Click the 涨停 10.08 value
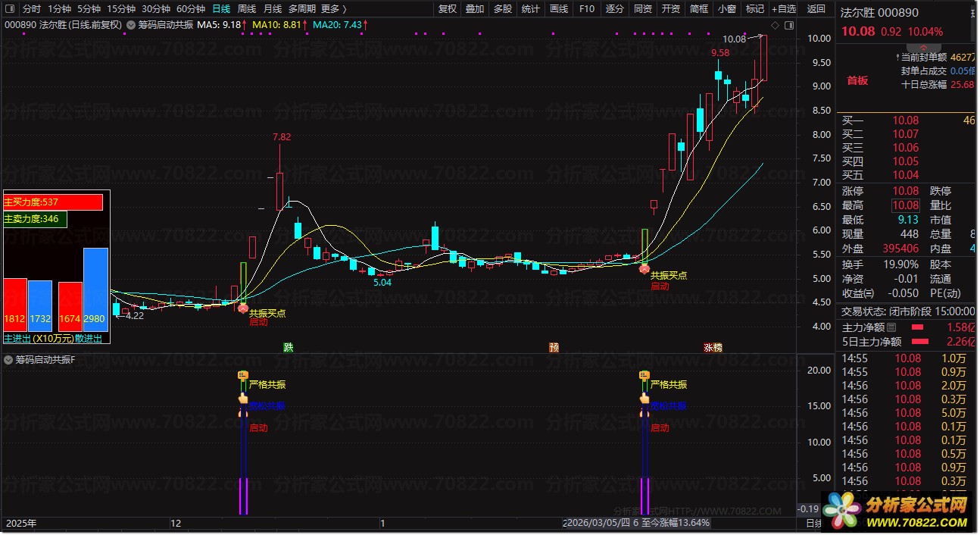The image size is (980, 535). click(x=906, y=191)
